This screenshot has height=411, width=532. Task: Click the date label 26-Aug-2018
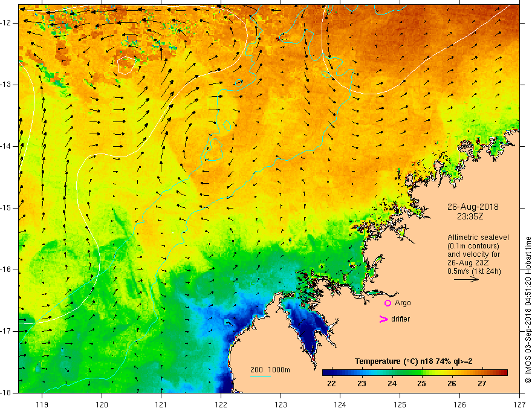[473, 207]
